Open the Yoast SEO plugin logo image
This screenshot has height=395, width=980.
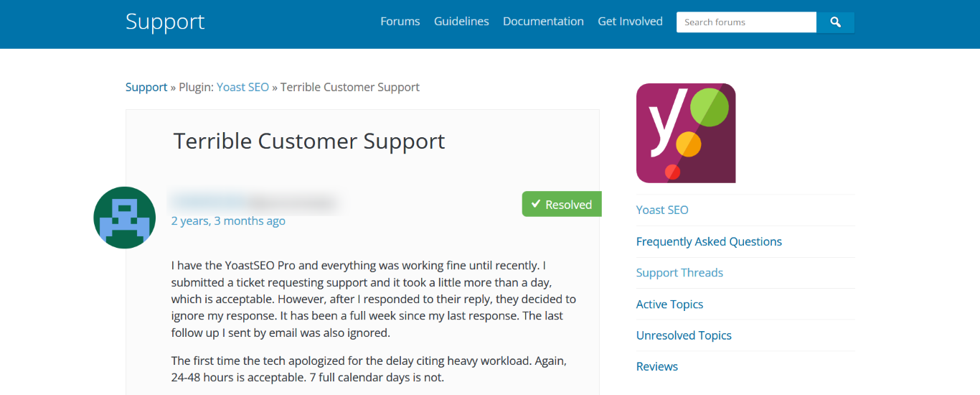coord(686,133)
